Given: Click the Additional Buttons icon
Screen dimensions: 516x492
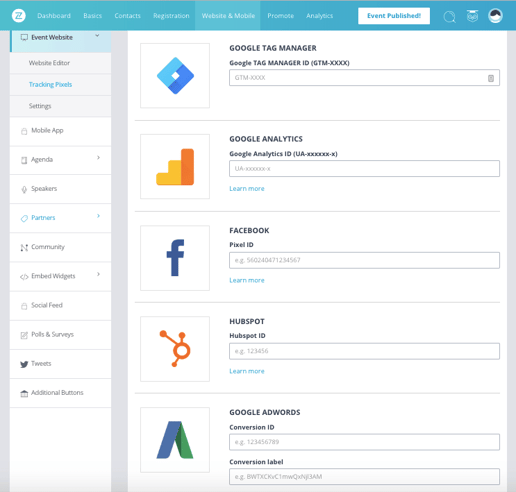Looking at the screenshot, I should click(x=24, y=393).
